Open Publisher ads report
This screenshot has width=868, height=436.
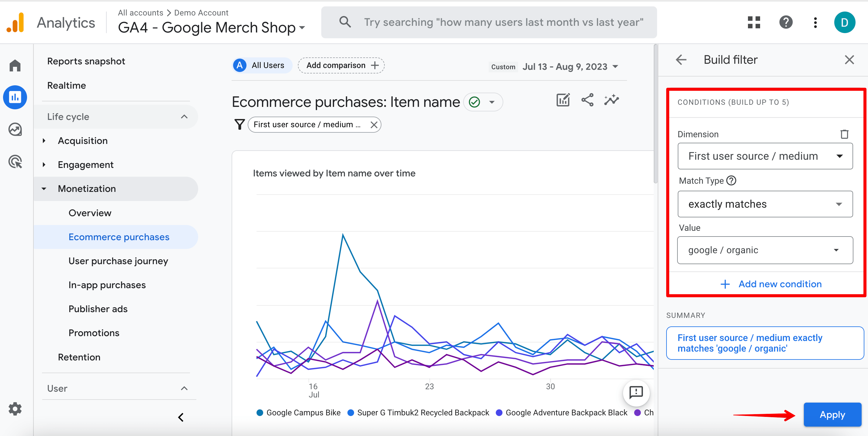tap(98, 309)
